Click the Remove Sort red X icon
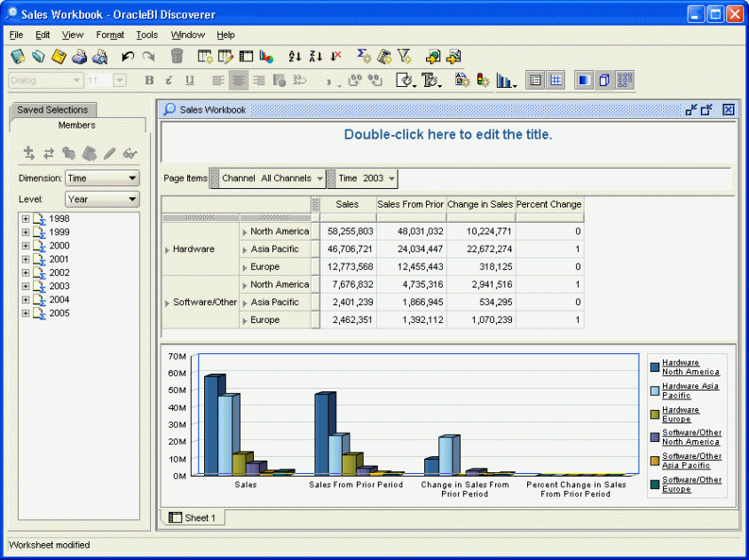 pyautogui.click(x=335, y=57)
